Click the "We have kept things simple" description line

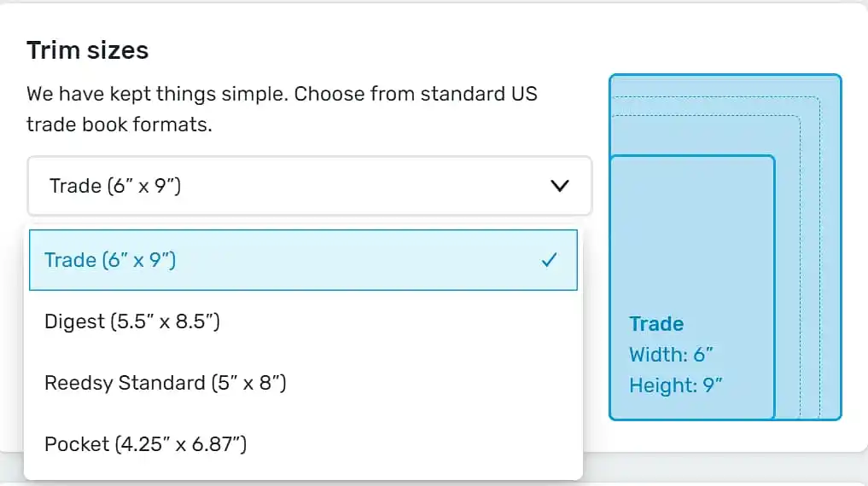tap(282, 93)
